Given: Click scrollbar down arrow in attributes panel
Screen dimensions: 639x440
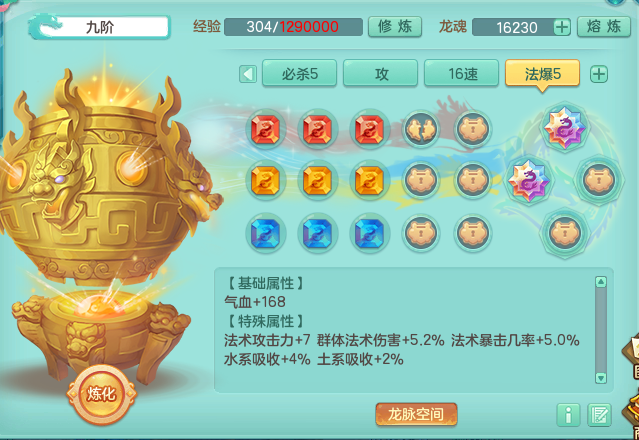Looking at the screenshot, I should tap(601, 377).
